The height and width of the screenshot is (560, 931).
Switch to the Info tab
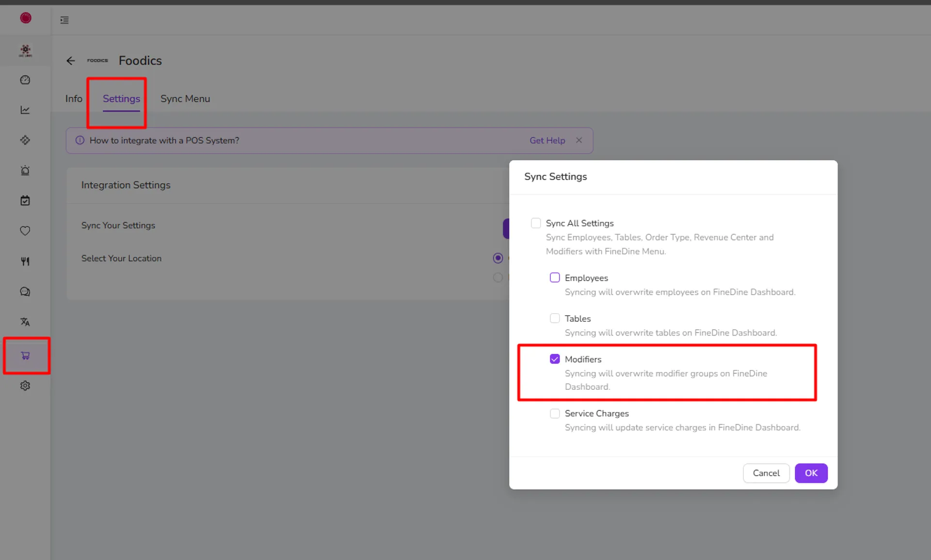tap(74, 99)
